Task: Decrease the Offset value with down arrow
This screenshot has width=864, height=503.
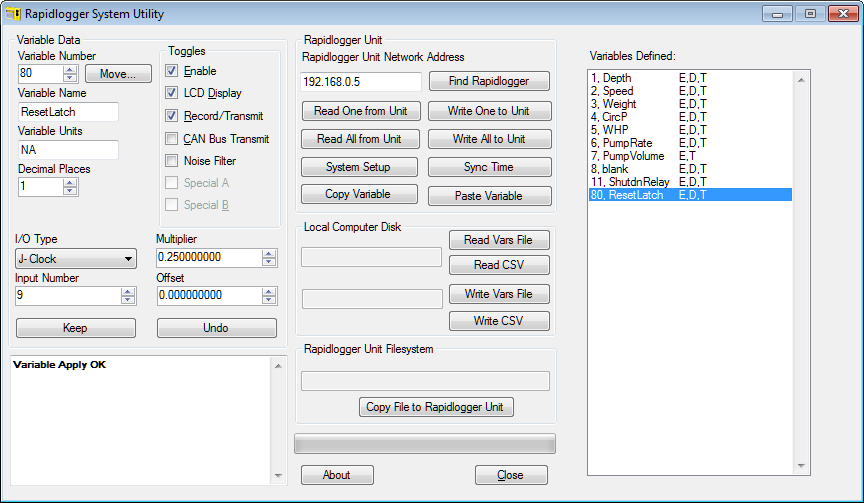Action: (x=269, y=300)
